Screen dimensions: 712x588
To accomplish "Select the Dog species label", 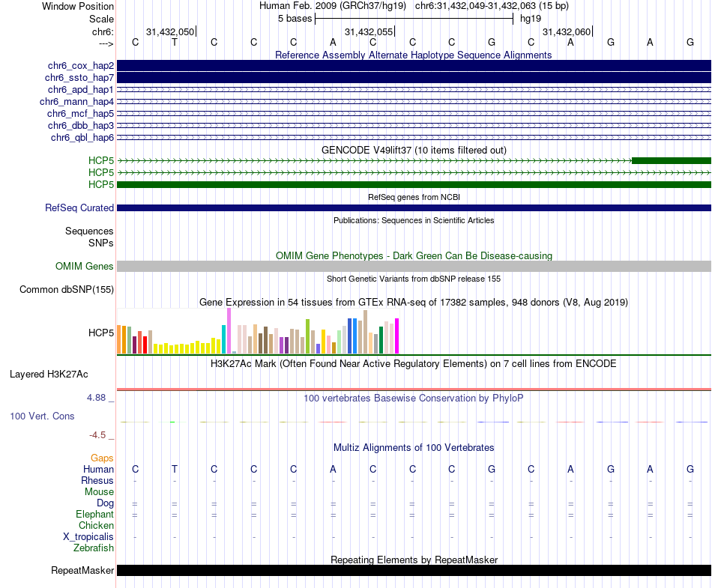I will point(106,503).
